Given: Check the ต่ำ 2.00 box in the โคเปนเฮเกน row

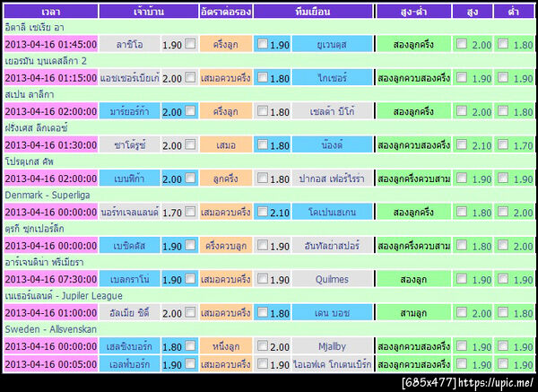Looking at the screenshot, I should tap(503, 212).
